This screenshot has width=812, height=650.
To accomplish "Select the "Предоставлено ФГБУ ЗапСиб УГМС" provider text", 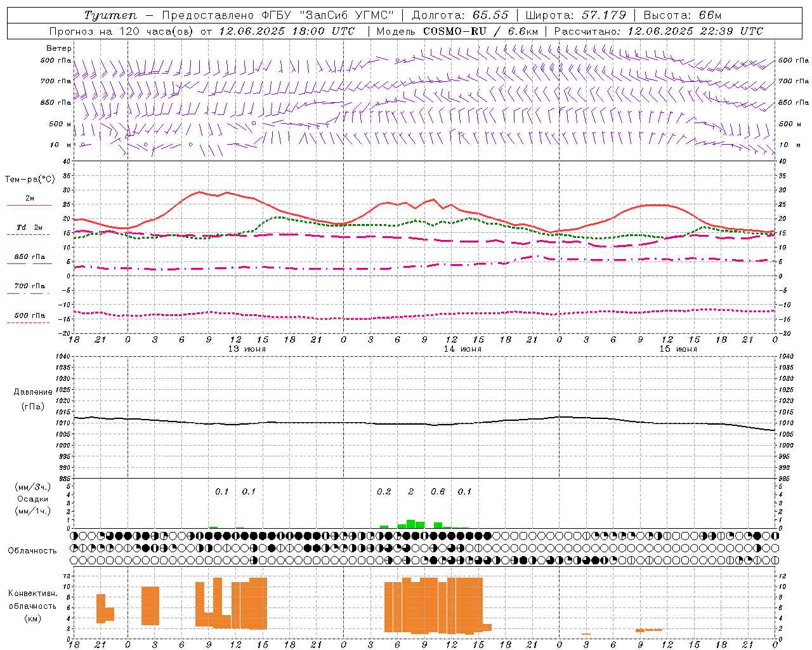I will click(x=278, y=15).
